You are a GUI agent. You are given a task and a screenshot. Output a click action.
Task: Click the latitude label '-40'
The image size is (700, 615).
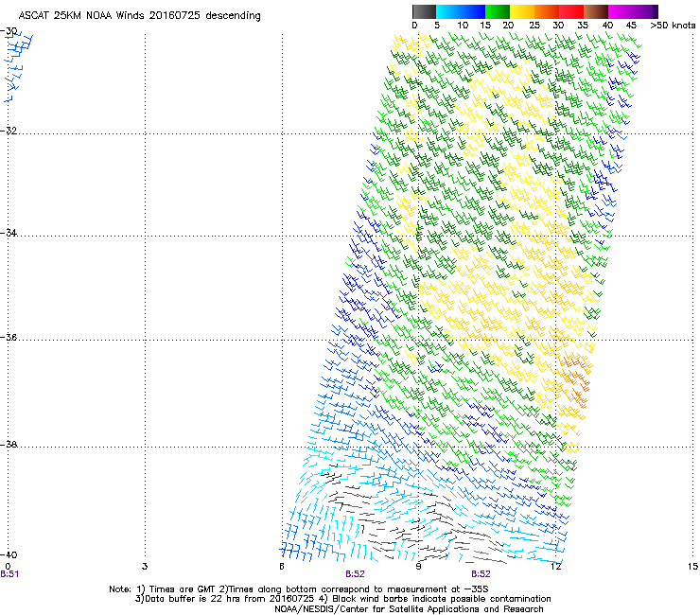click(9, 554)
